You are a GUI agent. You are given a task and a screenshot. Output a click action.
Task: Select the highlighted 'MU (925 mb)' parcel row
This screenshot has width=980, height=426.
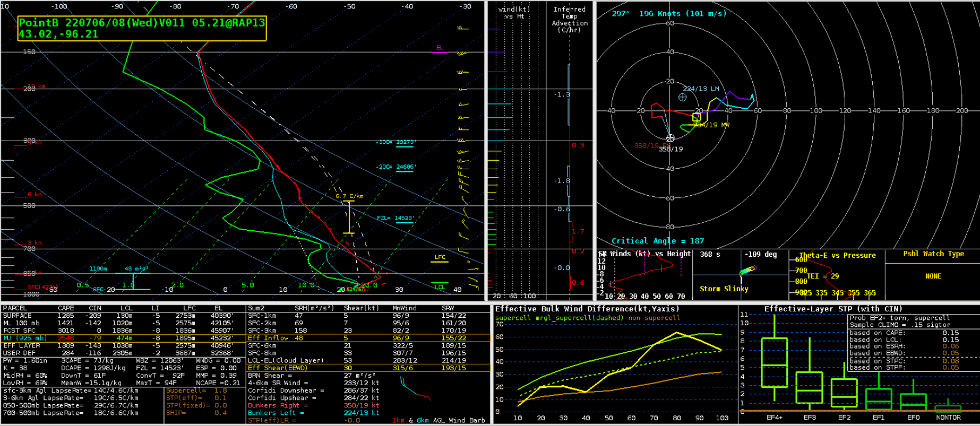123,338
